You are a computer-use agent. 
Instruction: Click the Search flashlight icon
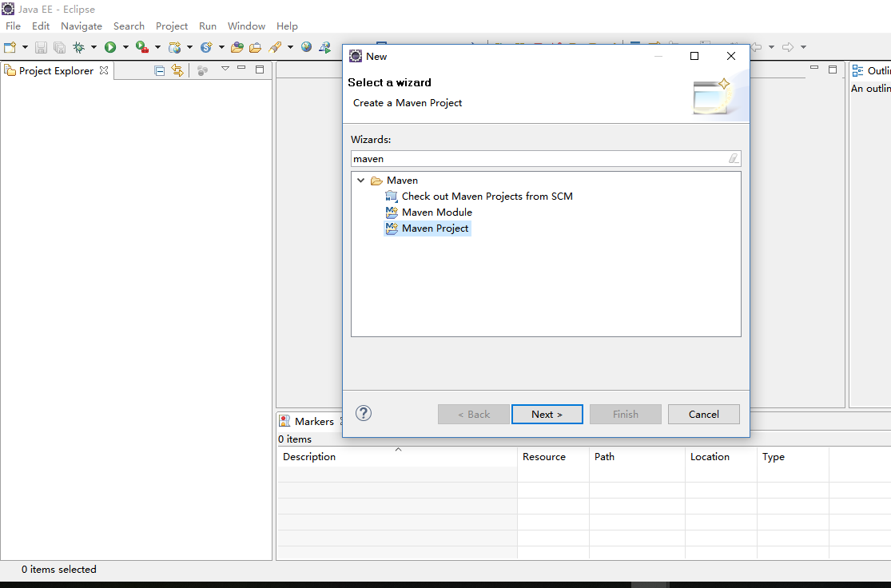[275, 47]
